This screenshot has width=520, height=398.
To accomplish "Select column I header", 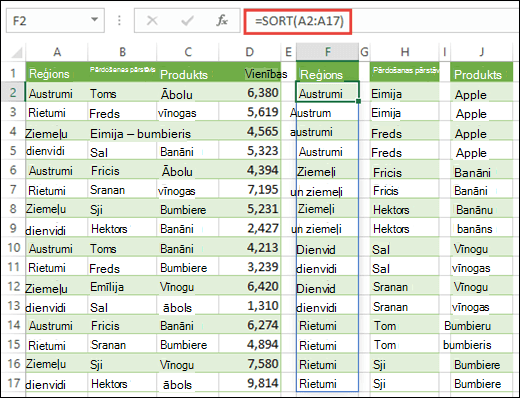I will pos(445,52).
